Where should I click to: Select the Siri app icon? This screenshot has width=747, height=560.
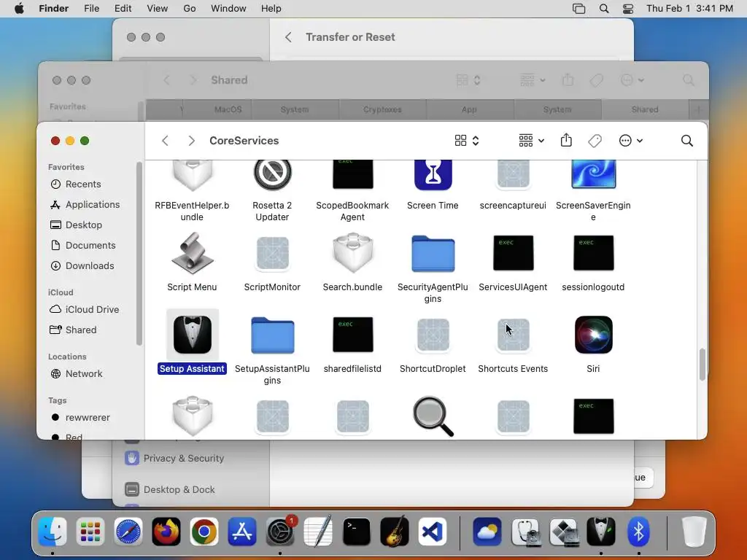click(593, 335)
